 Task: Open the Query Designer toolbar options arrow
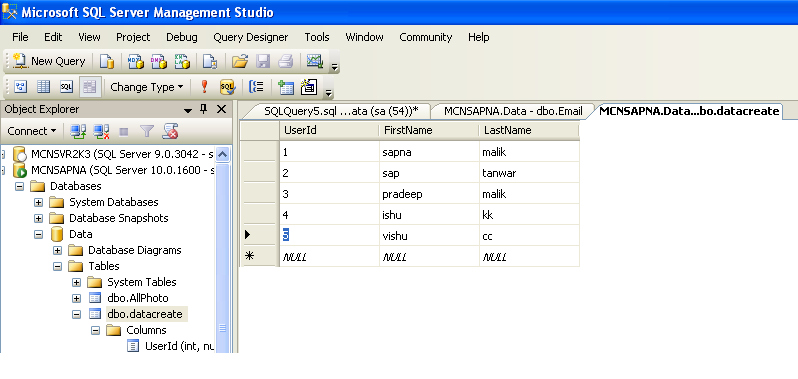point(329,92)
